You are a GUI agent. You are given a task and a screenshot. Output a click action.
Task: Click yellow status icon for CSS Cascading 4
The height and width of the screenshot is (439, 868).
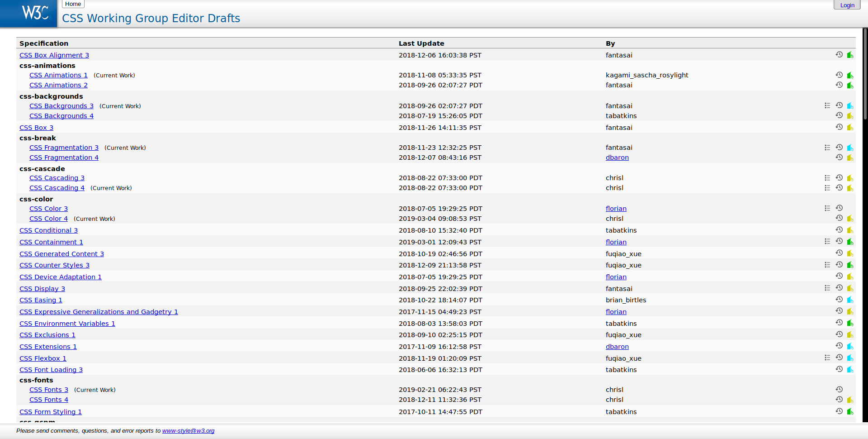(x=850, y=188)
